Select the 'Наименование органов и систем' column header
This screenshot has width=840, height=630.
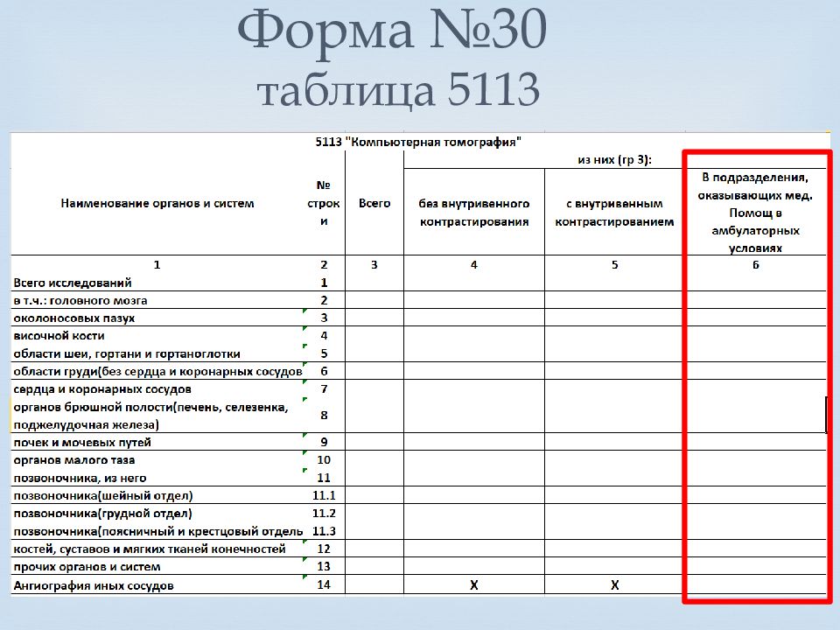[x=157, y=203]
